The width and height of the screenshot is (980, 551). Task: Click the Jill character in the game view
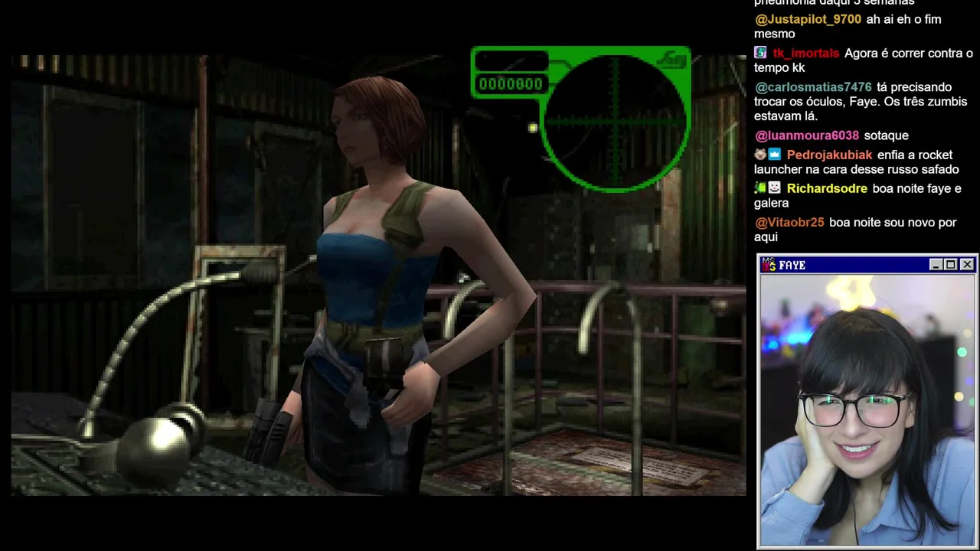397,283
